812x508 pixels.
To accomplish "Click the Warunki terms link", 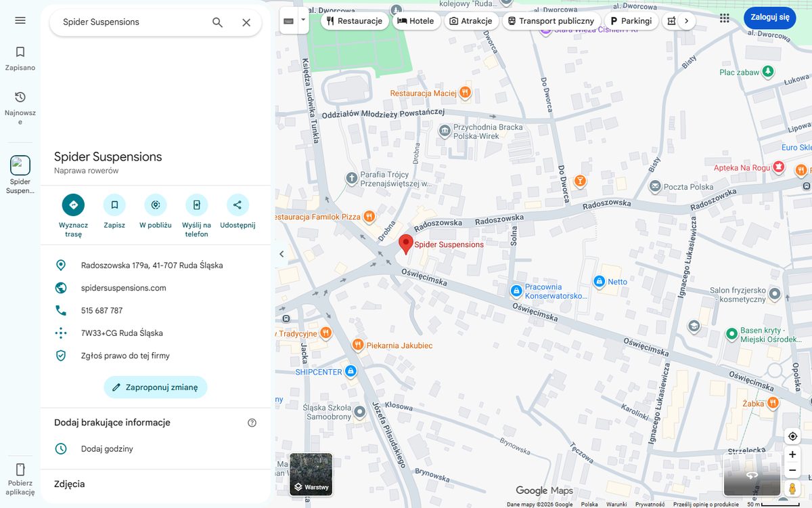I will (x=616, y=504).
